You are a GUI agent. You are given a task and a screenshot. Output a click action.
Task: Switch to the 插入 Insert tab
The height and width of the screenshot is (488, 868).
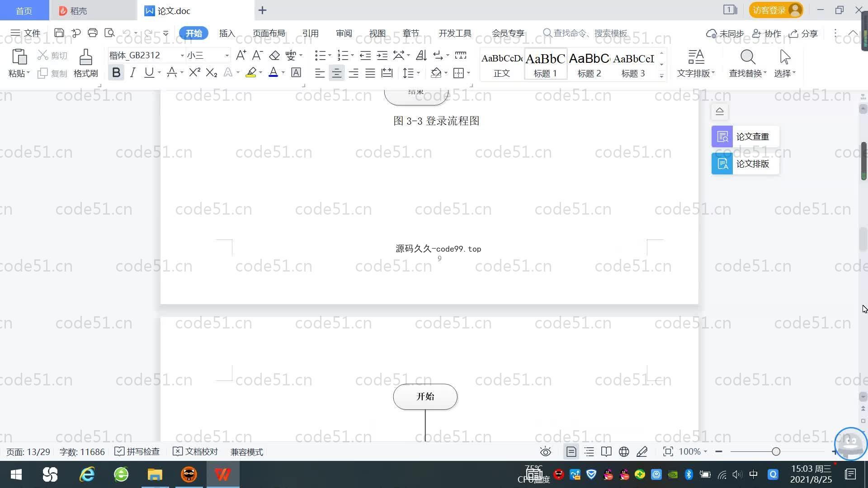(x=227, y=33)
